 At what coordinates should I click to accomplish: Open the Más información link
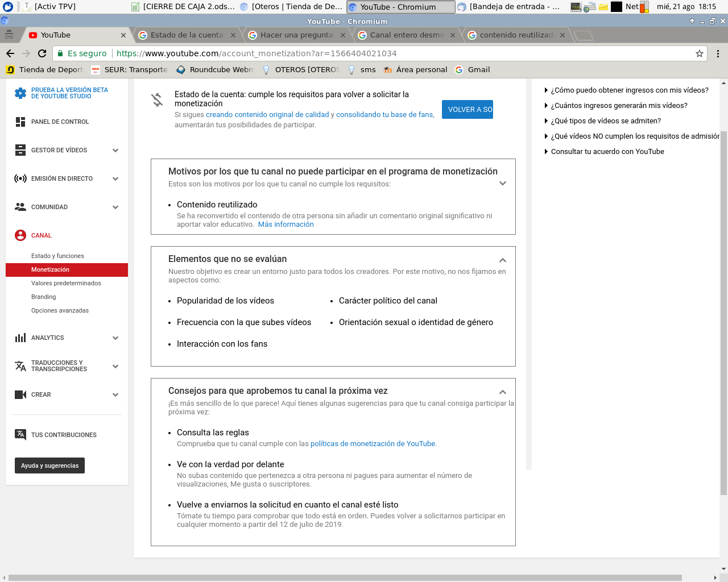click(286, 225)
